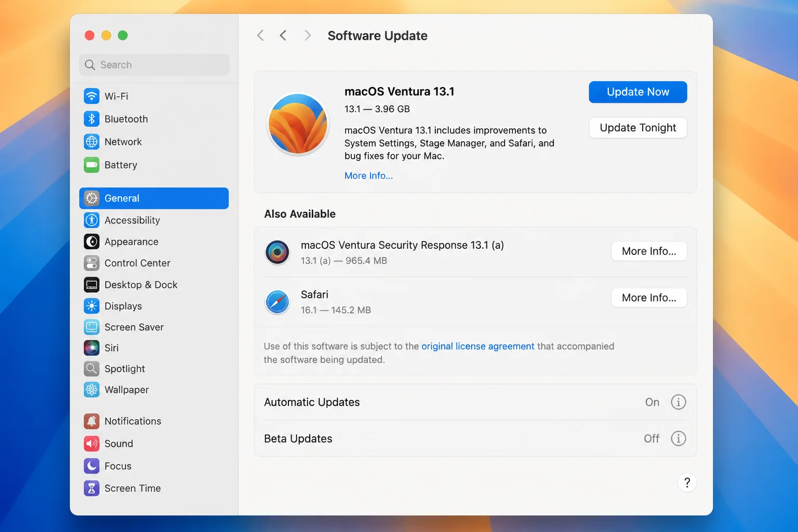798x532 pixels.
Task: Click the 13.1 (a) — 965.4 MB text
Action: (344, 261)
